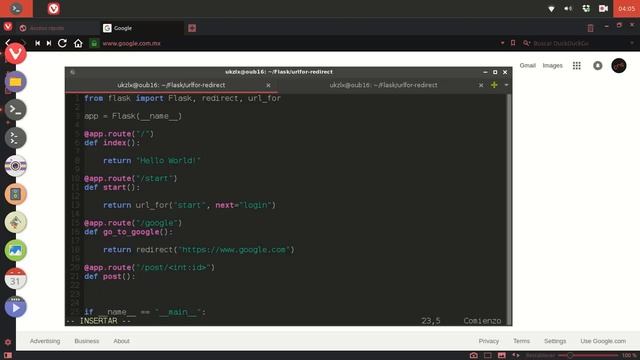This screenshot has height=360, width=640.
Task: Switch to the Google browser tab
Action: tap(141, 28)
